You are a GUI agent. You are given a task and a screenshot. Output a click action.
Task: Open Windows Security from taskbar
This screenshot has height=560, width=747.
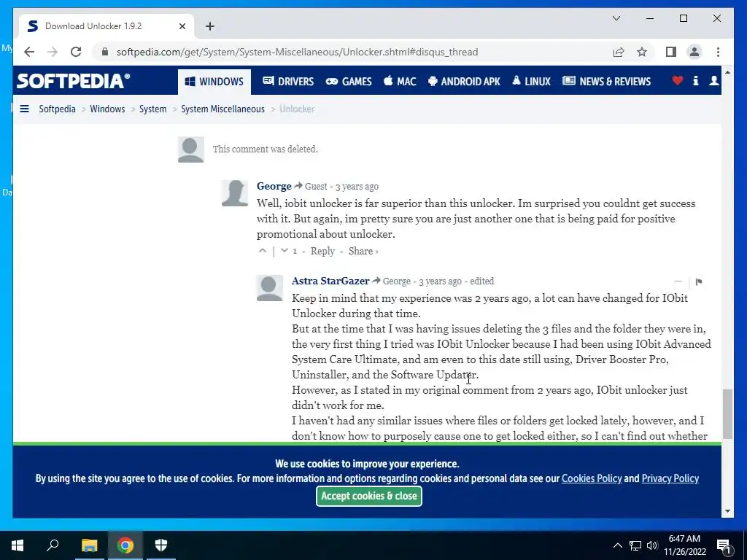tap(161, 545)
